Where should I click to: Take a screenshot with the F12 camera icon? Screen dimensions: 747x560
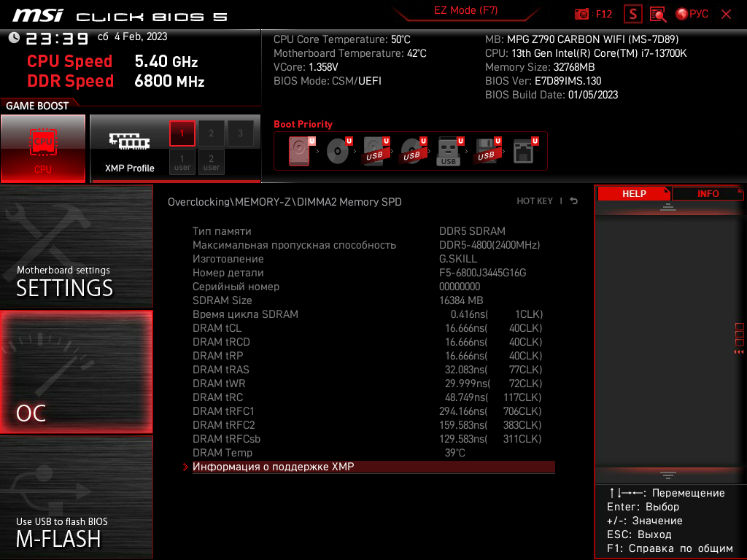coord(592,15)
